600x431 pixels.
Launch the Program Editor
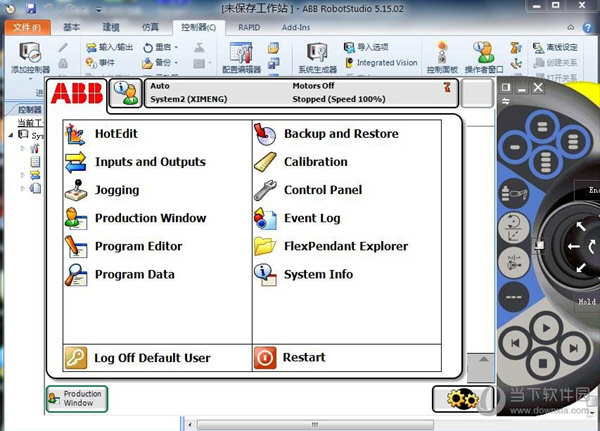[124, 247]
